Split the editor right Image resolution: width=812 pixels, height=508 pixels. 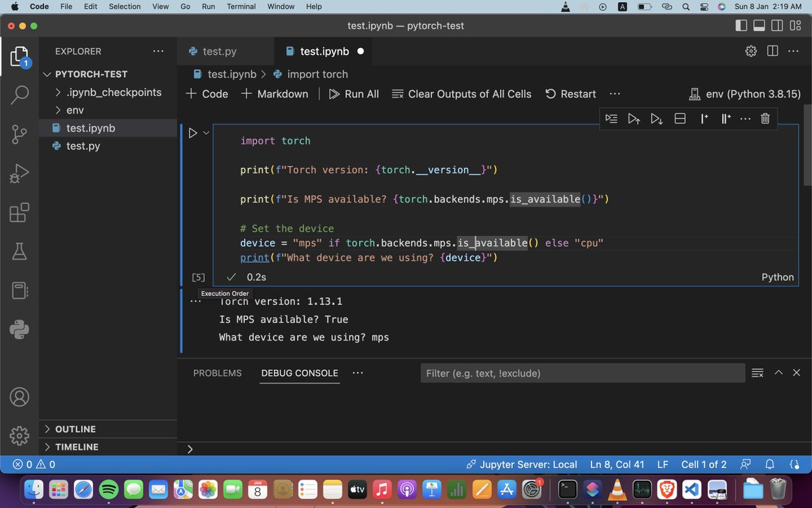click(x=772, y=51)
